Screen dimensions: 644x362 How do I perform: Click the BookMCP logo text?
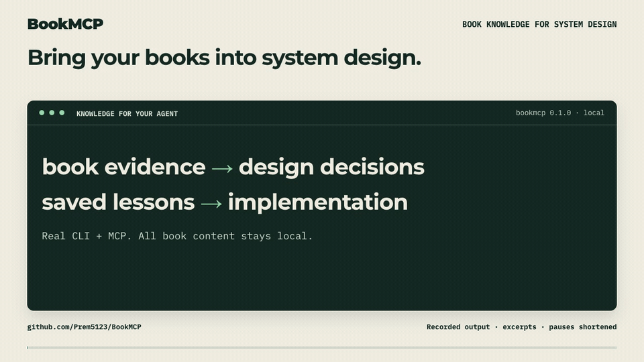(65, 24)
